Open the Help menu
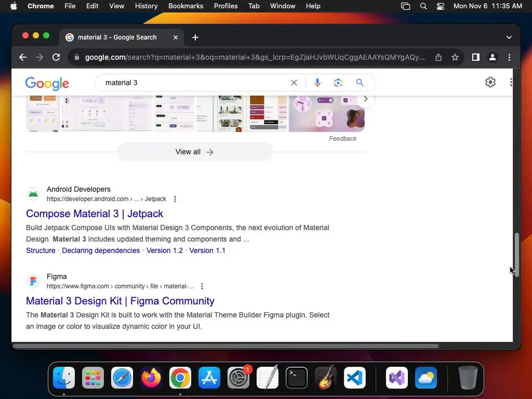This screenshot has height=399, width=532. (x=313, y=6)
